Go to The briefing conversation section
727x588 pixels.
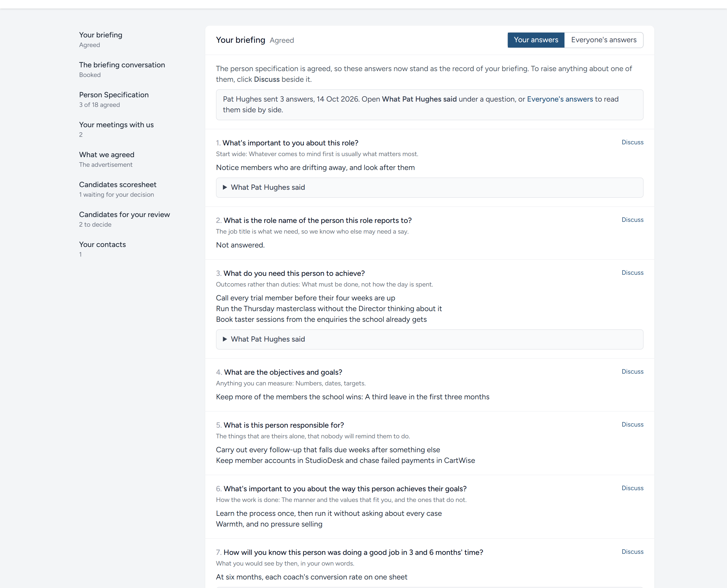(x=122, y=69)
